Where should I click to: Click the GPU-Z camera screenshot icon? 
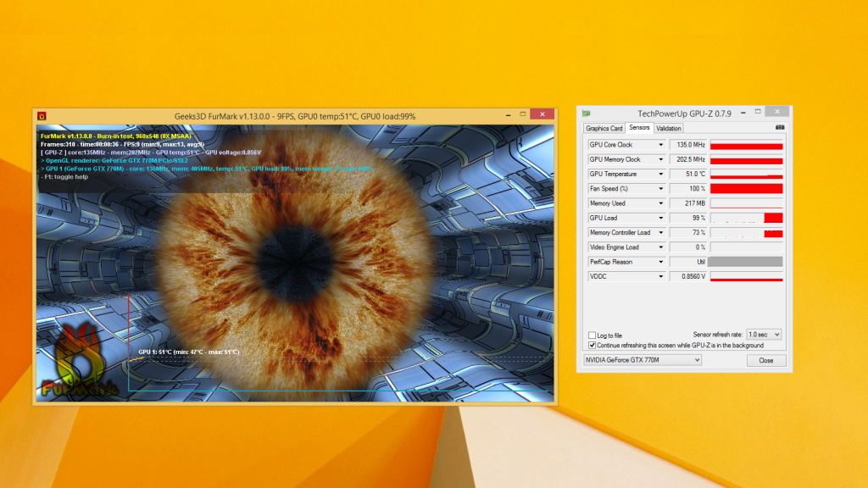click(780, 128)
